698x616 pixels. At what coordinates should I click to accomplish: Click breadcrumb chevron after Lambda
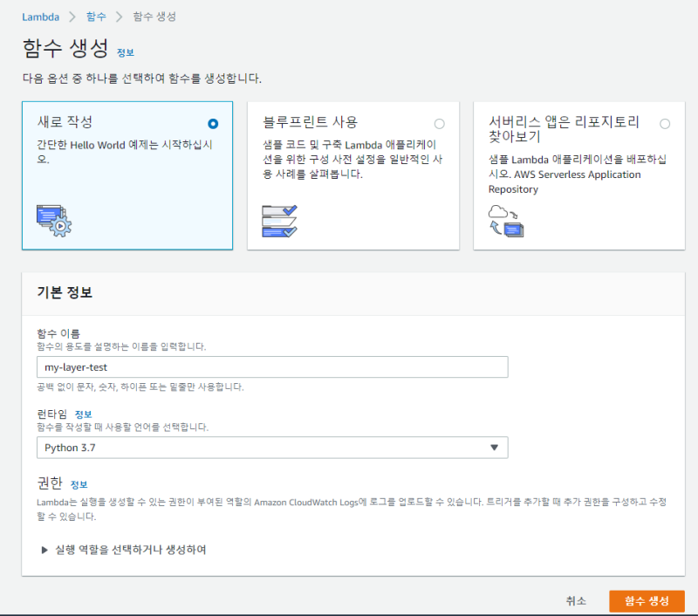(72, 17)
